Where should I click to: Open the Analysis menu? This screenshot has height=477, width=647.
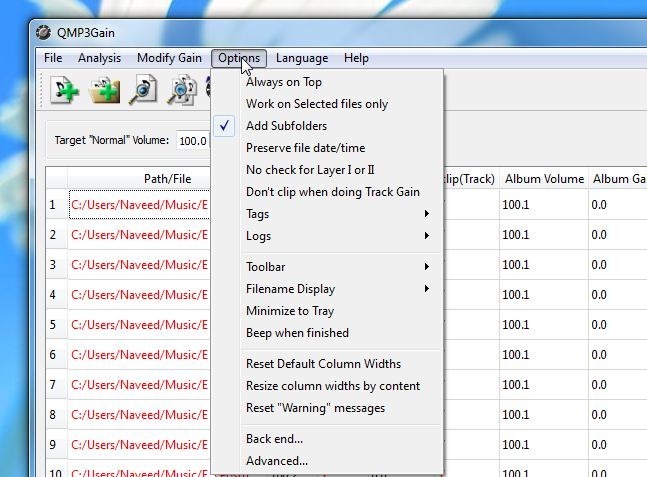pyautogui.click(x=99, y=58)
